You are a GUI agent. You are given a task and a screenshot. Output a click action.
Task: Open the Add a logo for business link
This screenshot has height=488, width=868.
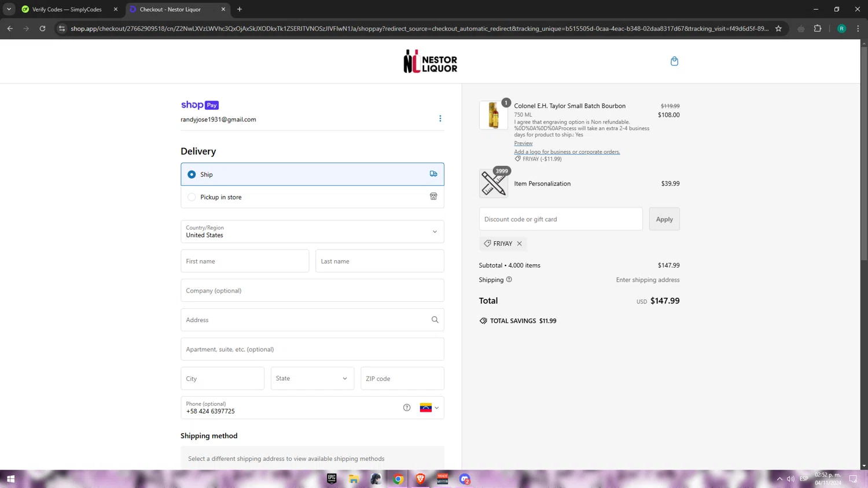coord(567,152)
